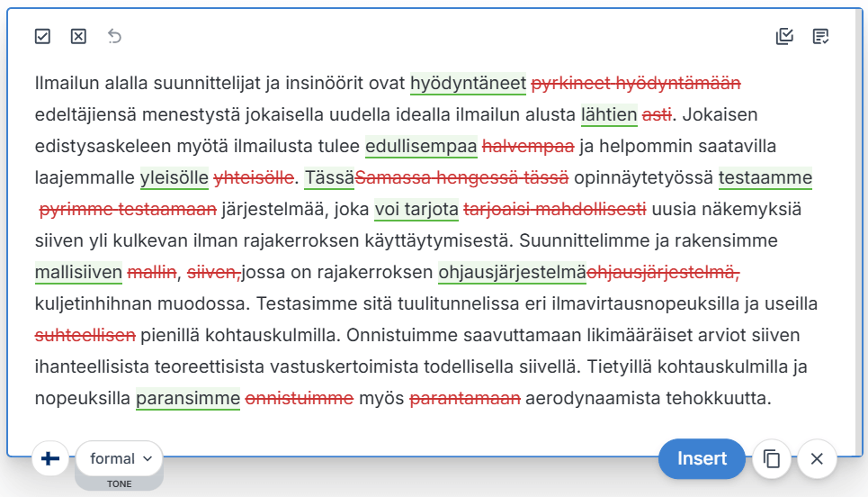This screenshot has width=868, height=497.
Task: Click the deleted word 'suhteellisen'
Action: click(x=85, y=335)
